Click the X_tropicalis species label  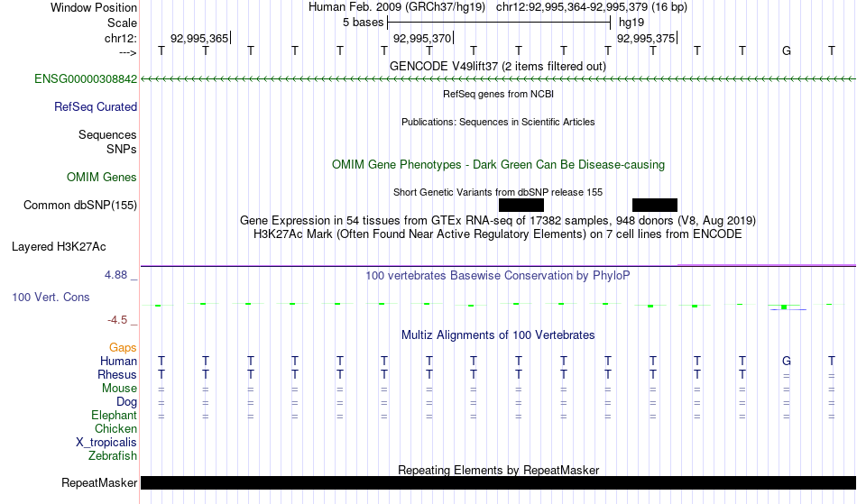[106, 443]
